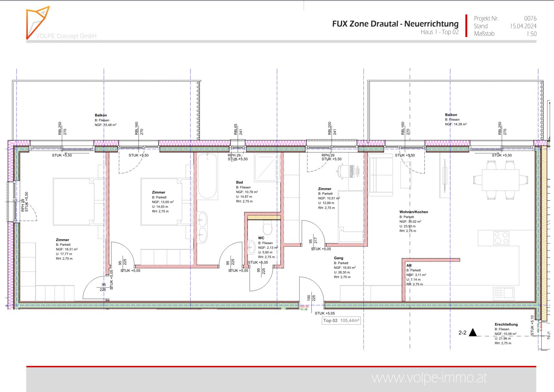Click the shower tray symbol in Bad
Image resolution: width=554 pixels, height=392 pixels.
(x=267, y=167)
